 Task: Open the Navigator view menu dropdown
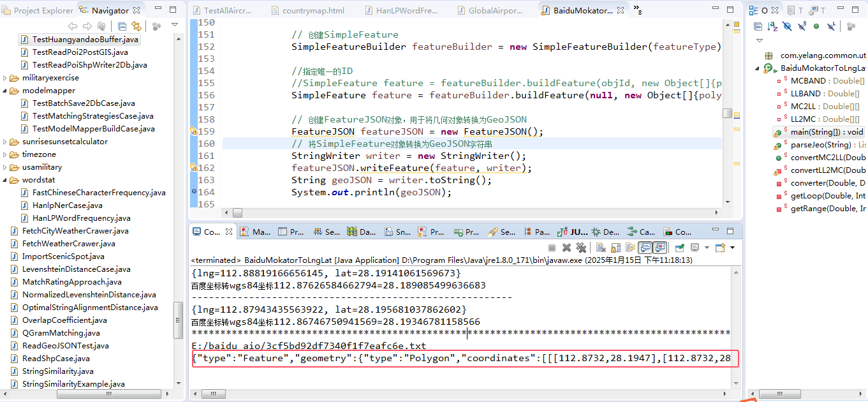click(175, 26)
